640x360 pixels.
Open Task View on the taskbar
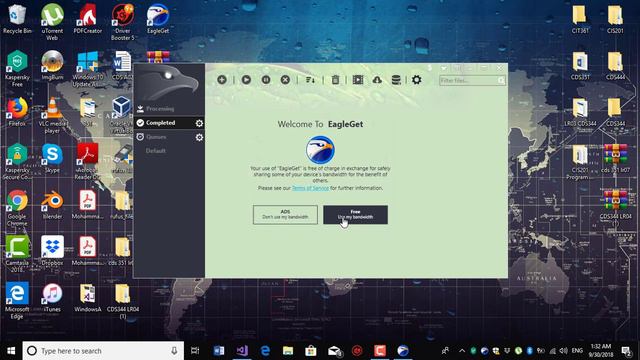(x=195, y=351)
